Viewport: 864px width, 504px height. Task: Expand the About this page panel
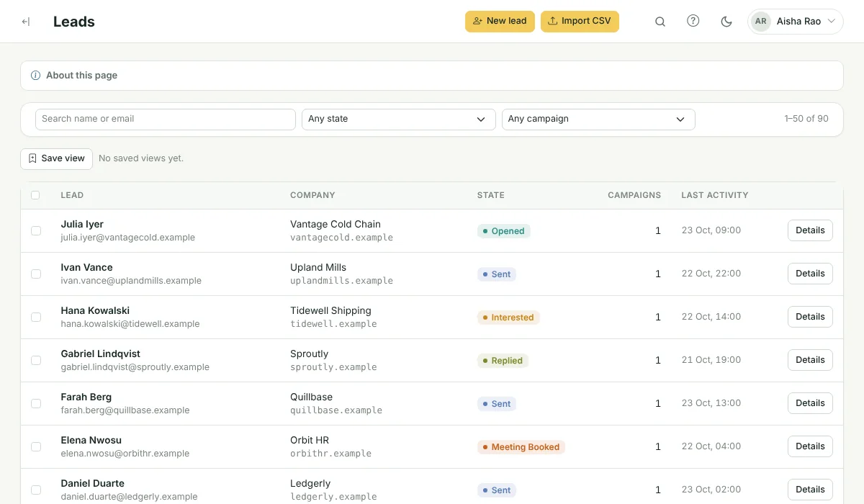(x=432, y=76)
